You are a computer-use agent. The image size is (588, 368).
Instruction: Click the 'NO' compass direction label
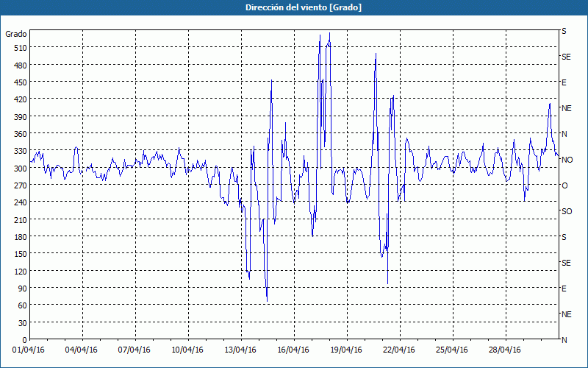tap(567, 160)
